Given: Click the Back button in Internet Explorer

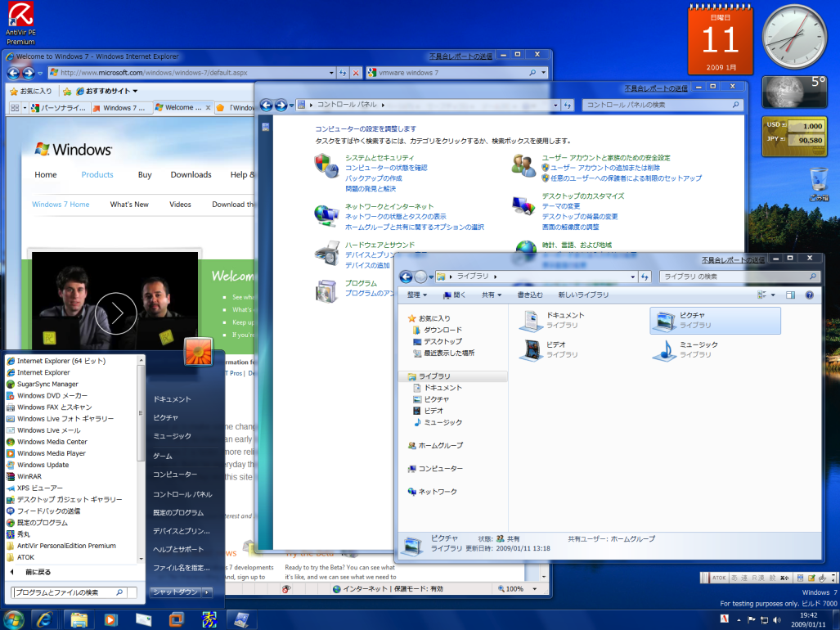Looking at the screenshot, I should (13, 73).
